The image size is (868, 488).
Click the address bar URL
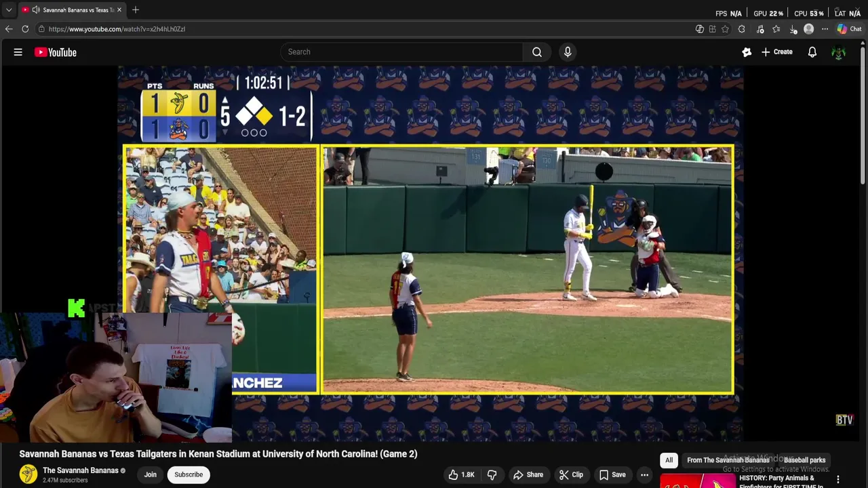tap(117, 29)
